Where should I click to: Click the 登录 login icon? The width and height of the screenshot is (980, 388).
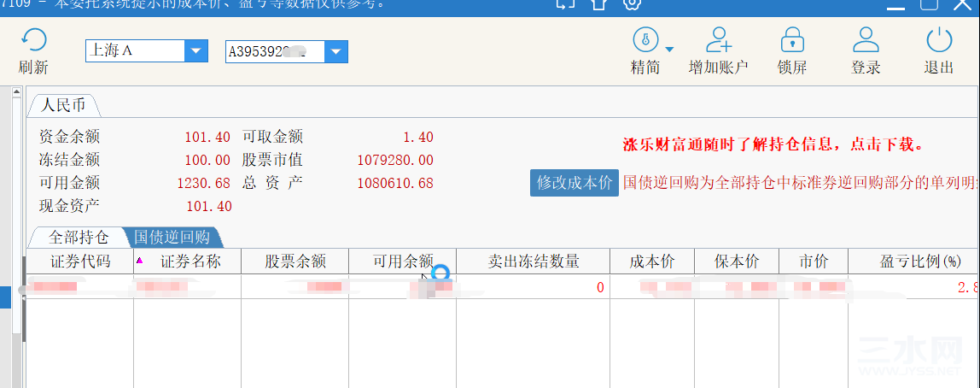(866, 40)
